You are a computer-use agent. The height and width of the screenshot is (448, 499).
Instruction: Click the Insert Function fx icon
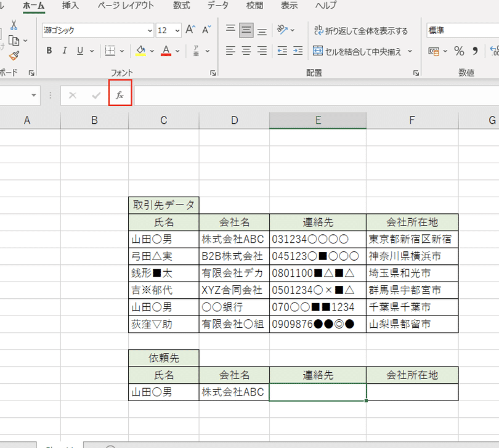(120, 96)
